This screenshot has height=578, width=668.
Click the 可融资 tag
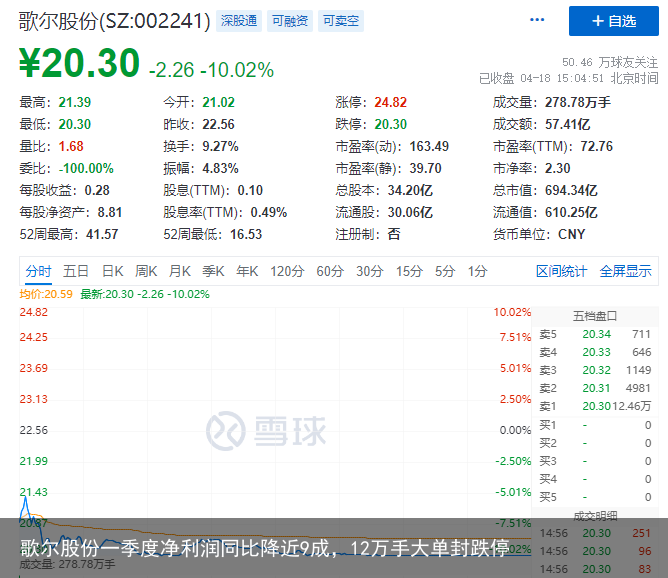click(x=290, y=21)
